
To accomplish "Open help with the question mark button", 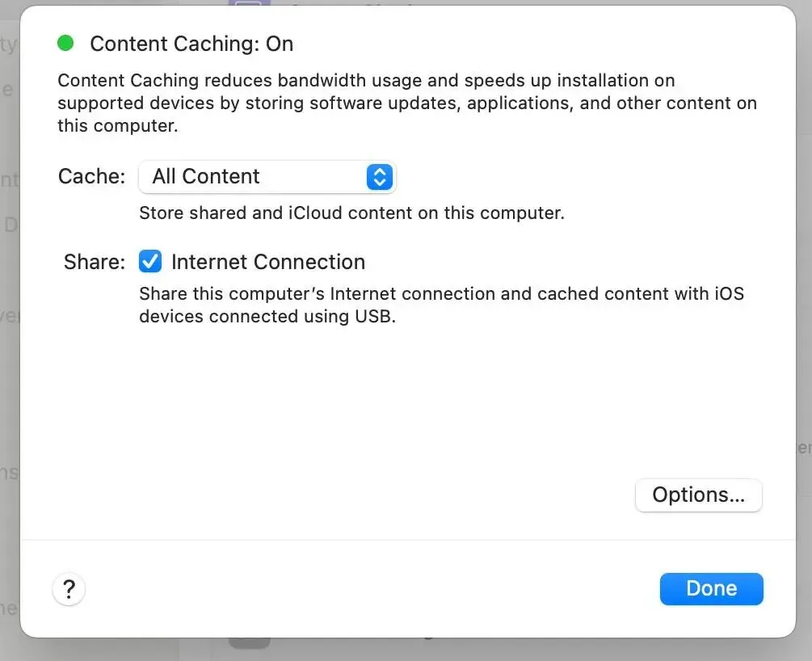I will pos(69,589).
